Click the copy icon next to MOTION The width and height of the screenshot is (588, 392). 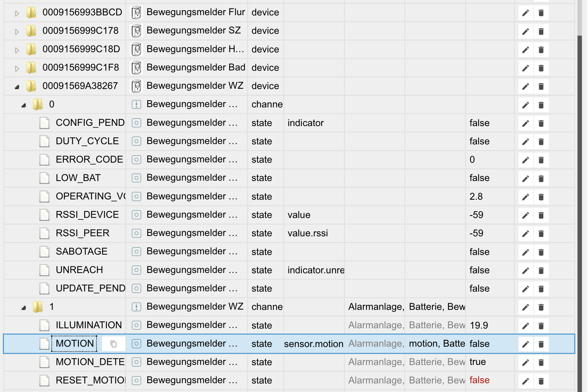point(113,344)
